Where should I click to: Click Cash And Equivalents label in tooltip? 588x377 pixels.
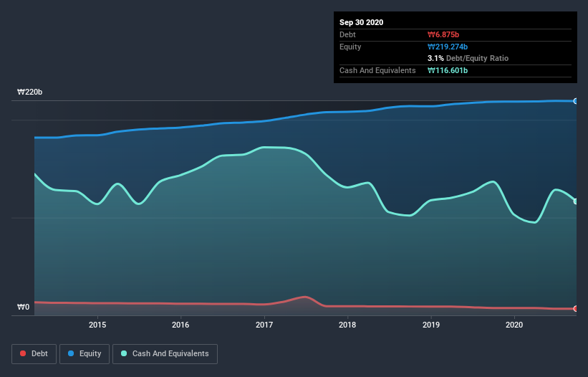377,70
